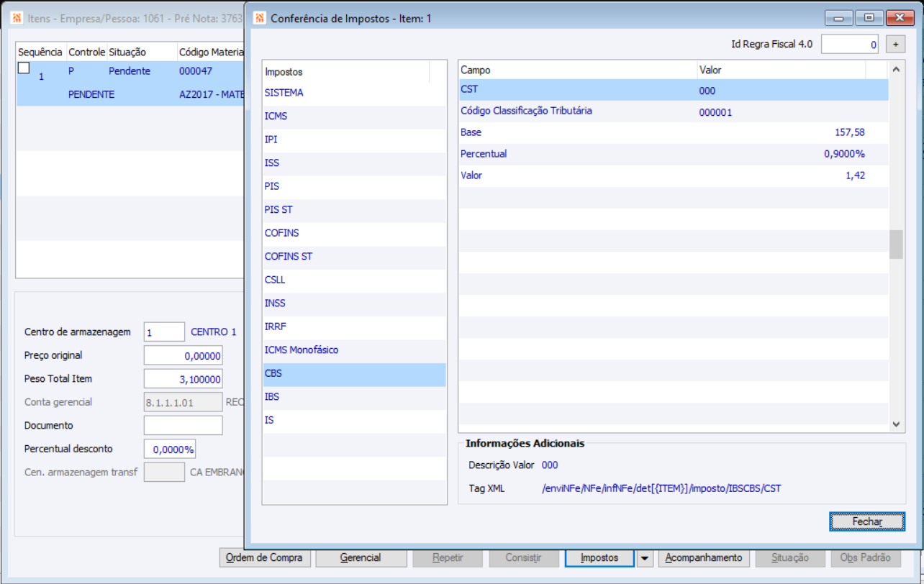Open Ordem de Compra

click(x=265, y=557)
